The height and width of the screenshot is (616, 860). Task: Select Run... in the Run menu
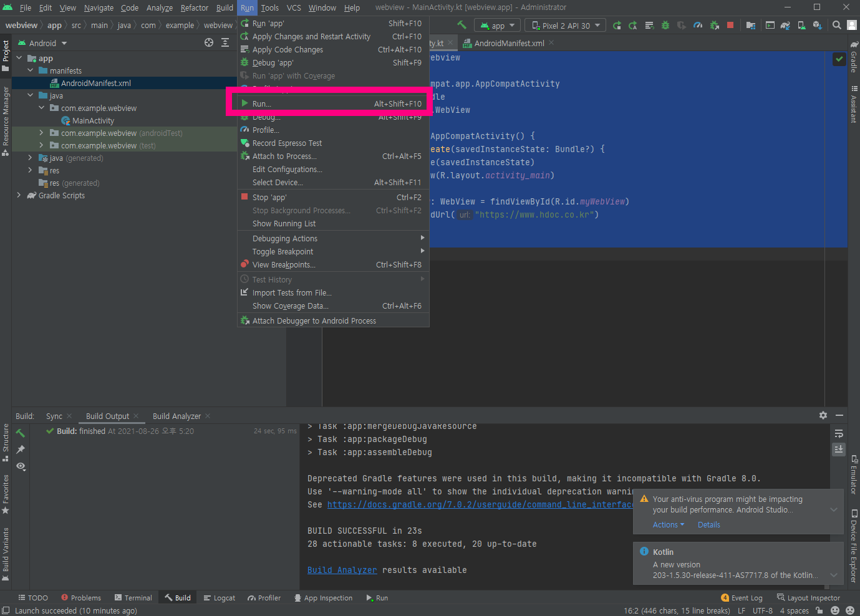point(333,103)
